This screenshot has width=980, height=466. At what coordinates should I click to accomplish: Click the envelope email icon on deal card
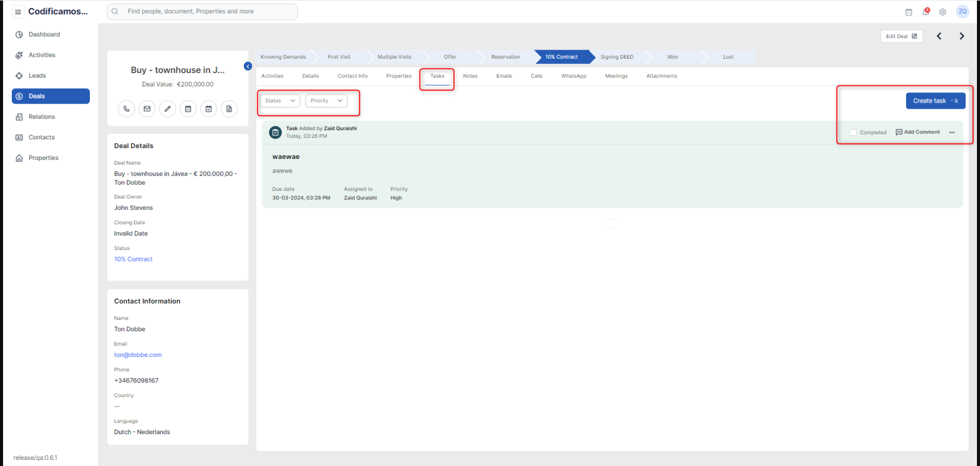[147, 109]
